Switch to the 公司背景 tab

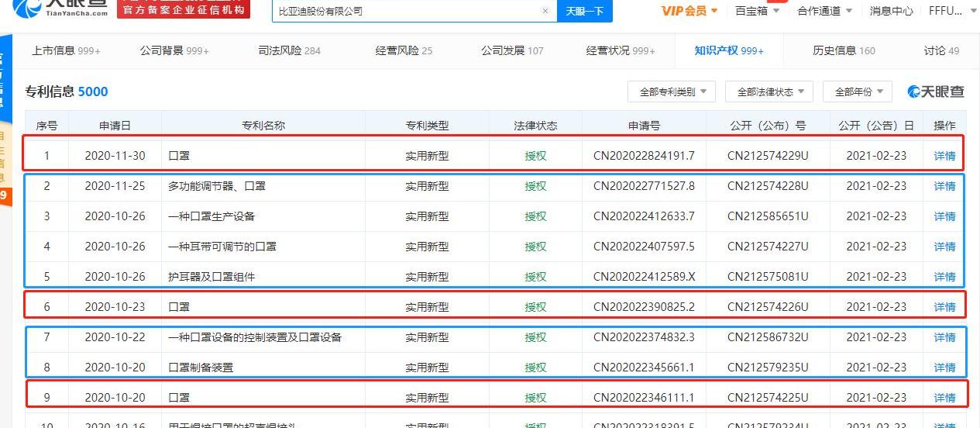click(x=174, y=50)
